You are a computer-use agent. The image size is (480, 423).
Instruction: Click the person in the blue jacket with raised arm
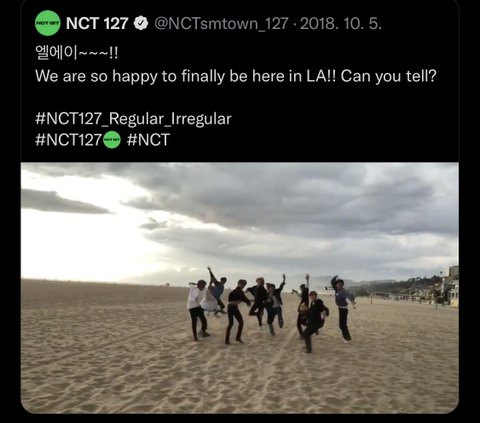point(342,308)
